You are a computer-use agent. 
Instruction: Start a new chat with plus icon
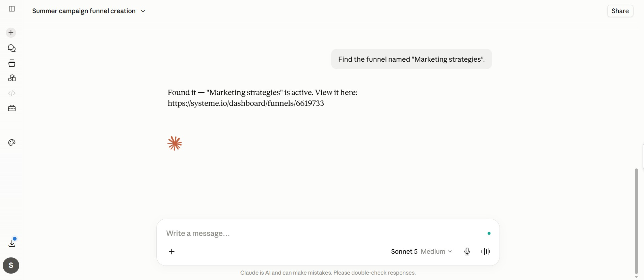tap(11, 33)
